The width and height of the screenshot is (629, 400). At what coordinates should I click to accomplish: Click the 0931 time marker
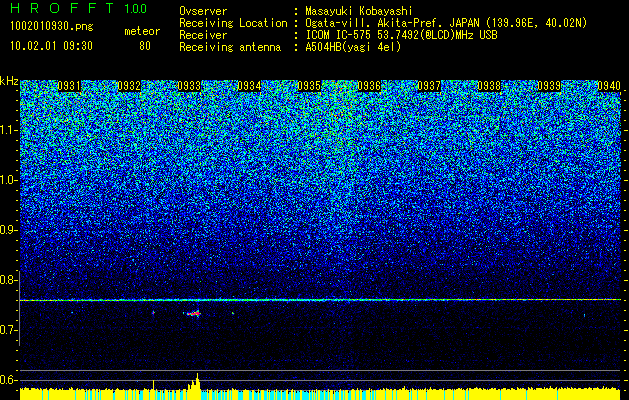pyautogui.click(x=69, y=86)
